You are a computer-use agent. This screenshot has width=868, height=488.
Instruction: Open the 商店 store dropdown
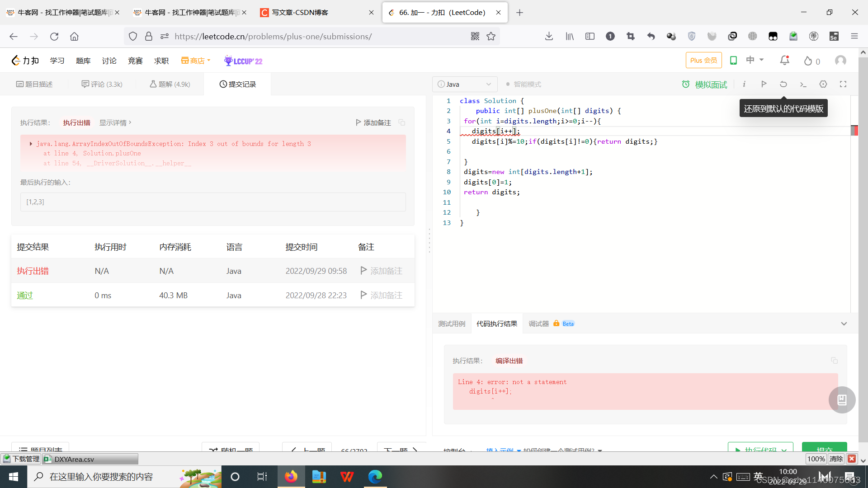[196, 61]
